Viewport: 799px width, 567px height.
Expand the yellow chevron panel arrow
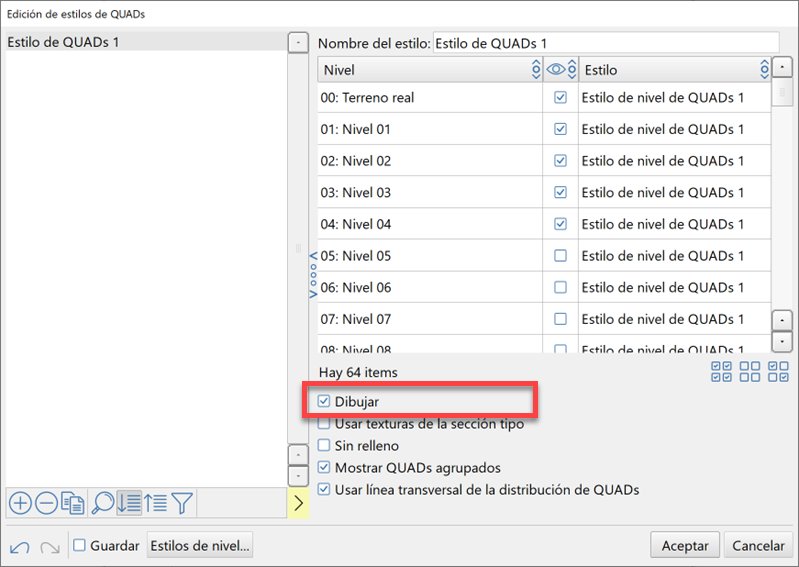tap(298, 504)
